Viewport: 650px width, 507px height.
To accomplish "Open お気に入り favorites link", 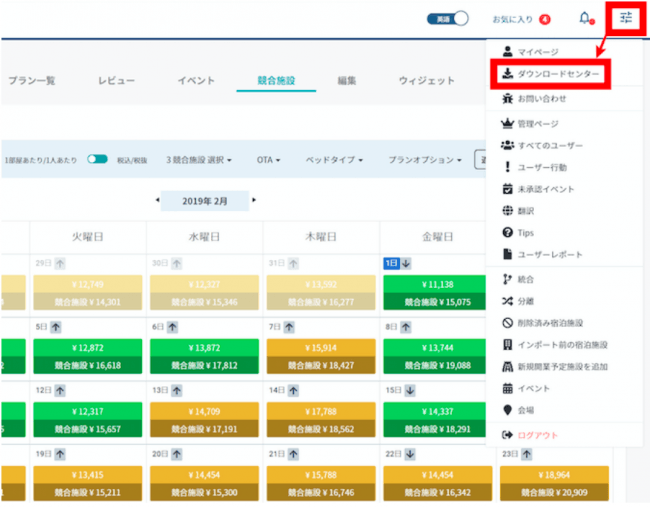I will [512, 19].
